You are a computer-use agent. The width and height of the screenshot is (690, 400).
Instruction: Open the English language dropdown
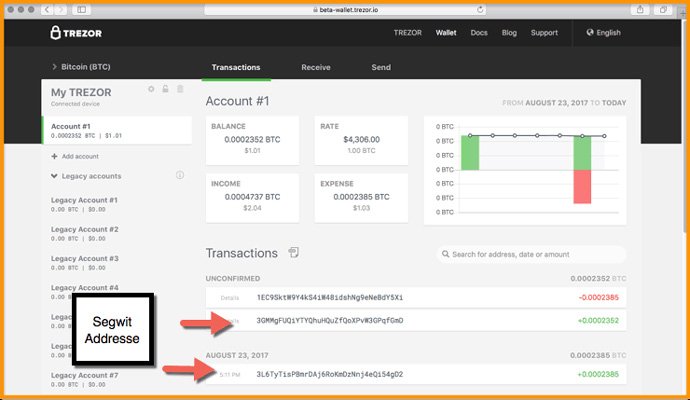[603, 33]
